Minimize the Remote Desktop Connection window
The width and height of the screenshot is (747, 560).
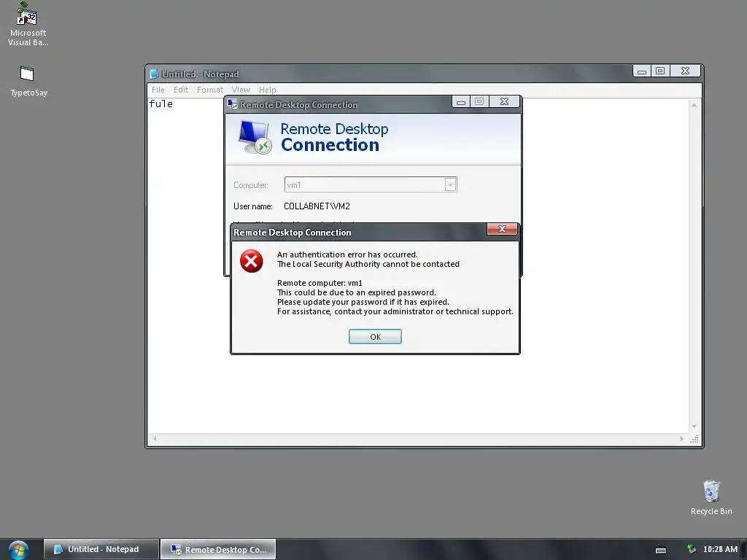[x=461, y=101]
